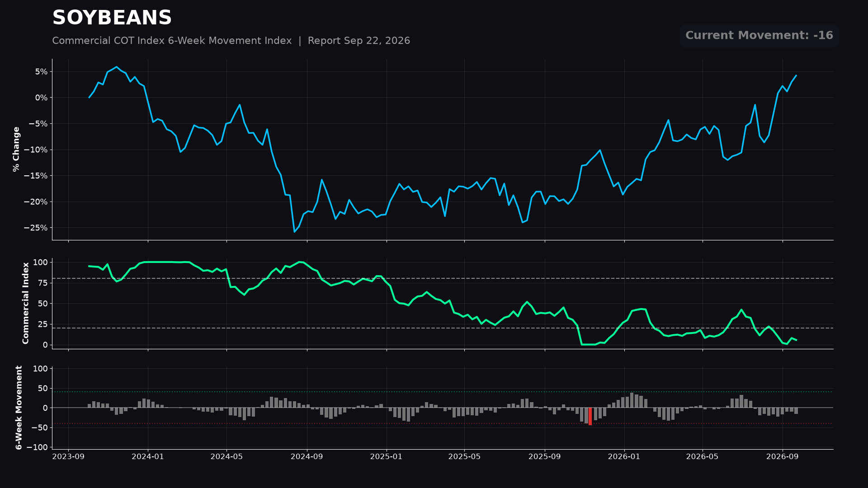
Task: Click the 6-Week Movement axis label
Action: coord(19,408)
